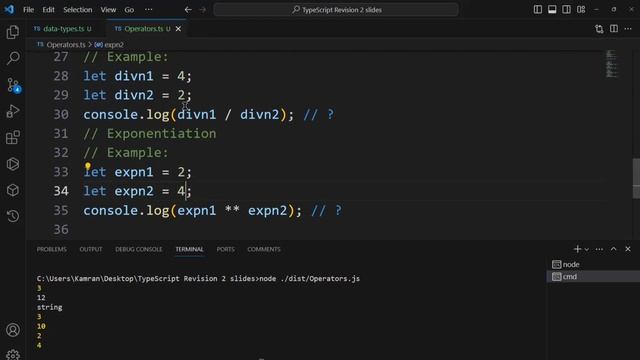Open the terminal launch profile dropdown arrow
The image size is (640, 360).
coord(587,249)
